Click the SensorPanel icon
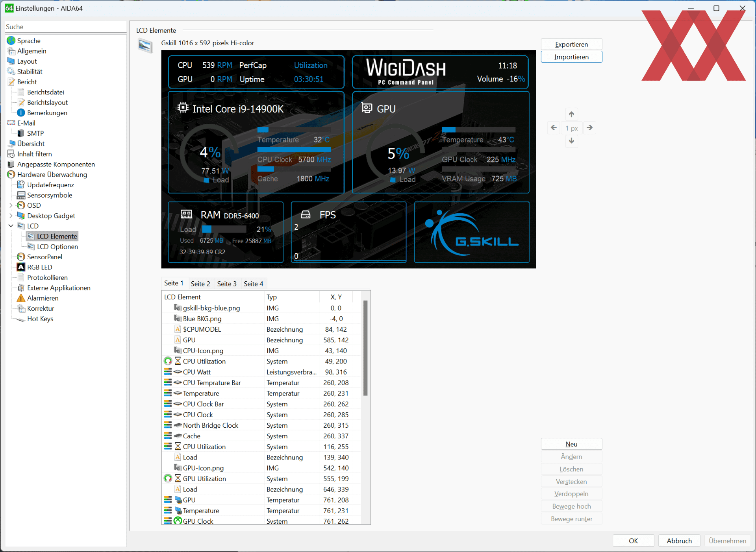 pyautogui.click(x=21, y=257)
